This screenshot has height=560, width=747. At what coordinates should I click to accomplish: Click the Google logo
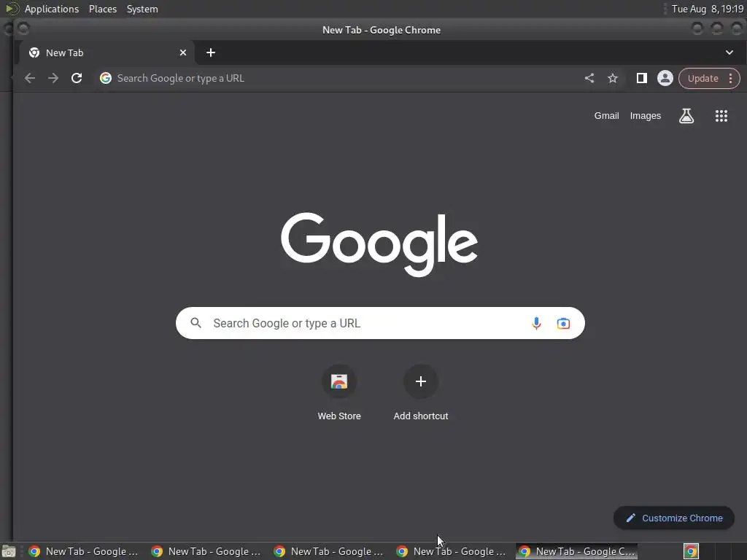(379, 244)
